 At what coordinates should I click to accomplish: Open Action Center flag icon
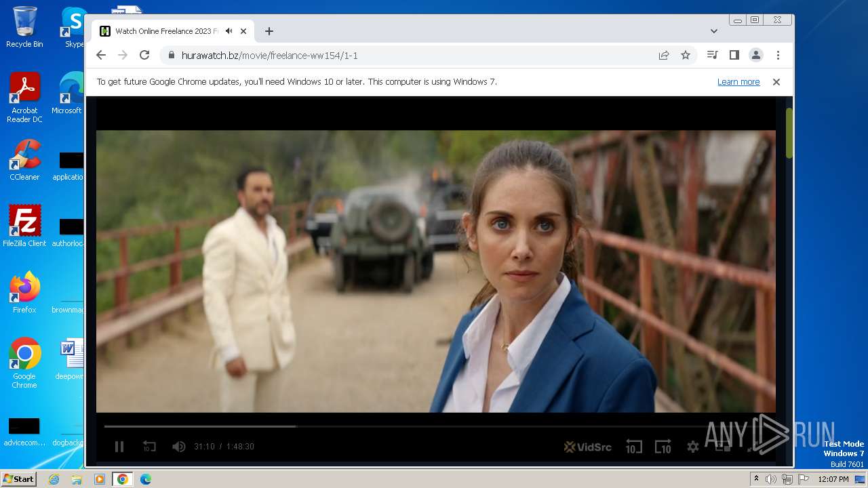pos(804,479)
